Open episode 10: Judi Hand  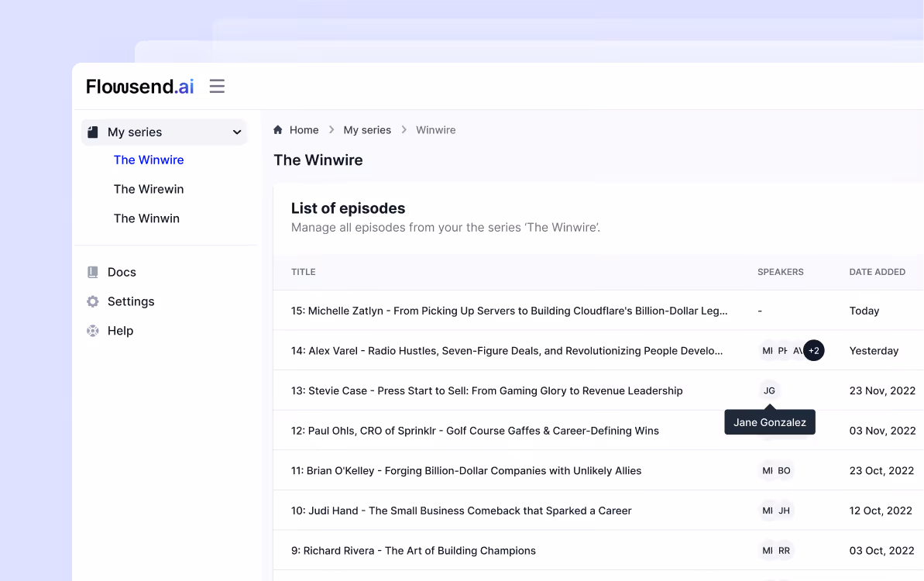point(462,511)
